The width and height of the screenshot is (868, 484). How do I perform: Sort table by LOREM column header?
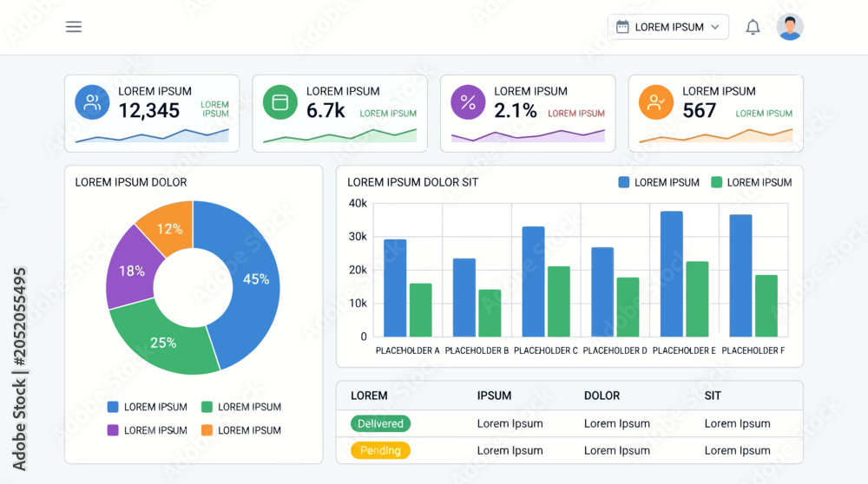coord(369,396)
